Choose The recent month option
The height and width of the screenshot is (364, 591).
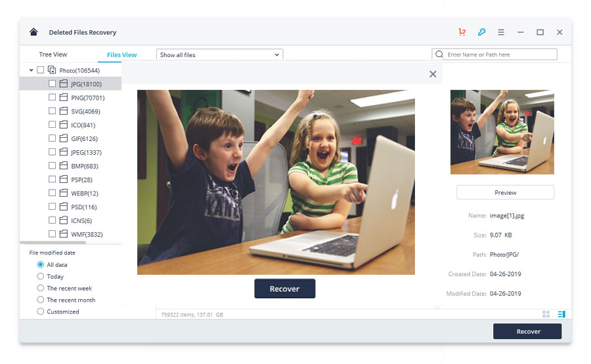click(x=40, y=300)
